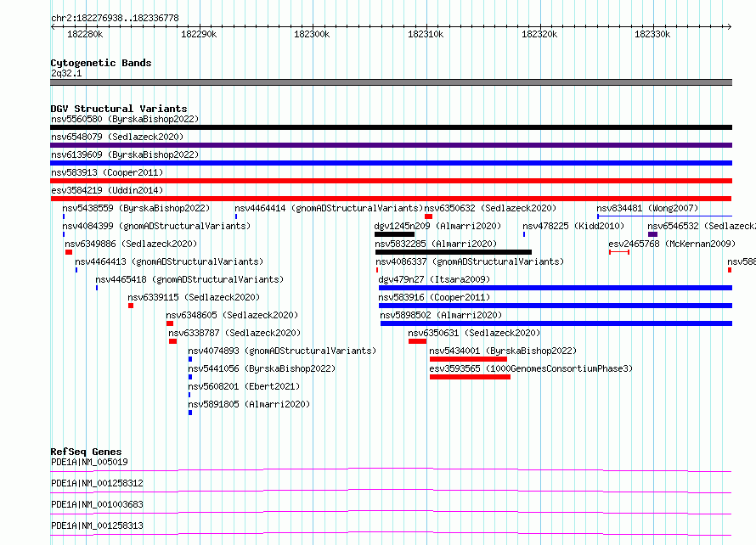Click nsv6348605 (Sedlazeck2020) red marker

170,323
